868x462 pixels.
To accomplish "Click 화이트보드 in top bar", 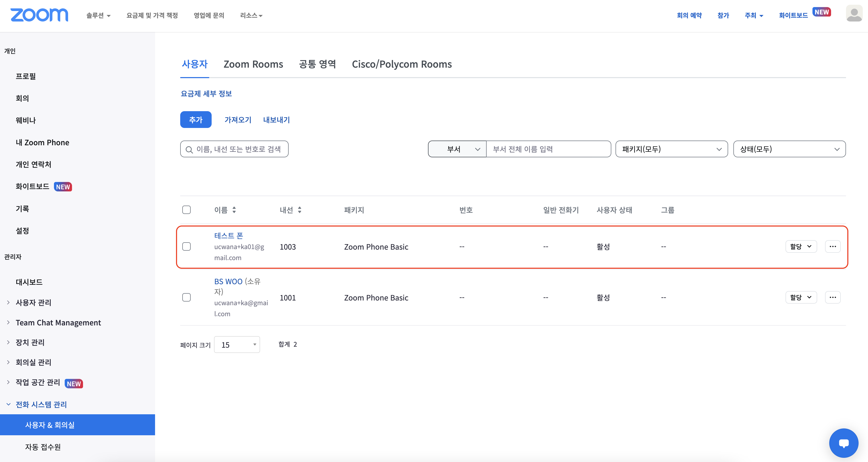I will tap(793, 15).
